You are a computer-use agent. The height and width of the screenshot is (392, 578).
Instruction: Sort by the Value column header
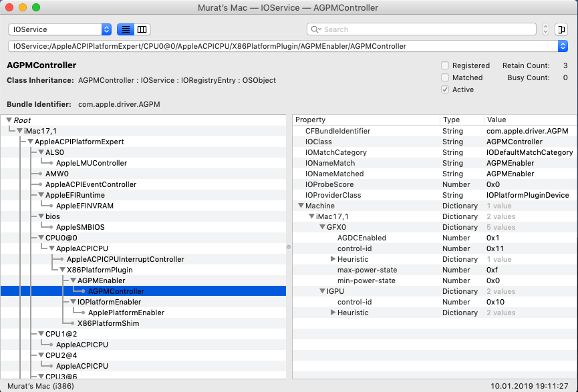pos(530,120)
